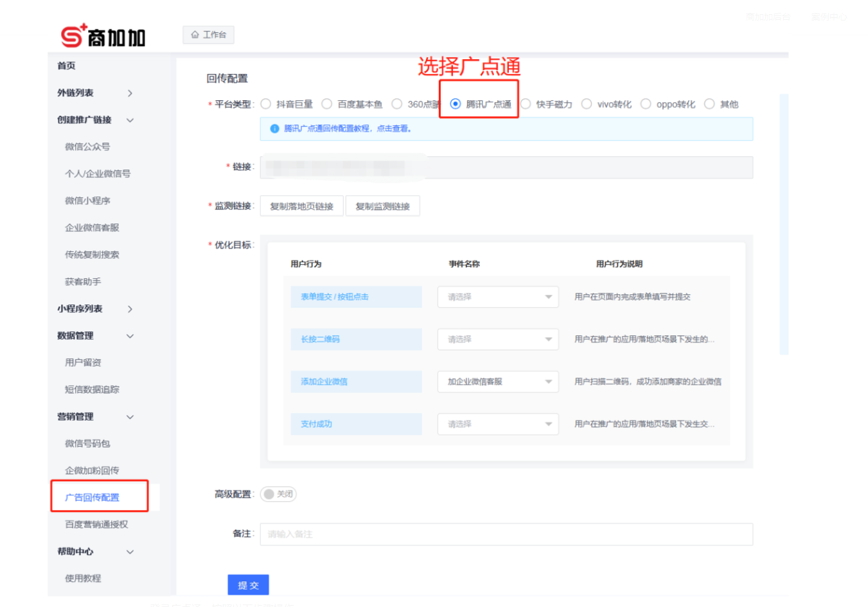This screenshot has width=868, height=607.
Task: Submit the form with 提交 button
Action: click(x=248, y=585)
